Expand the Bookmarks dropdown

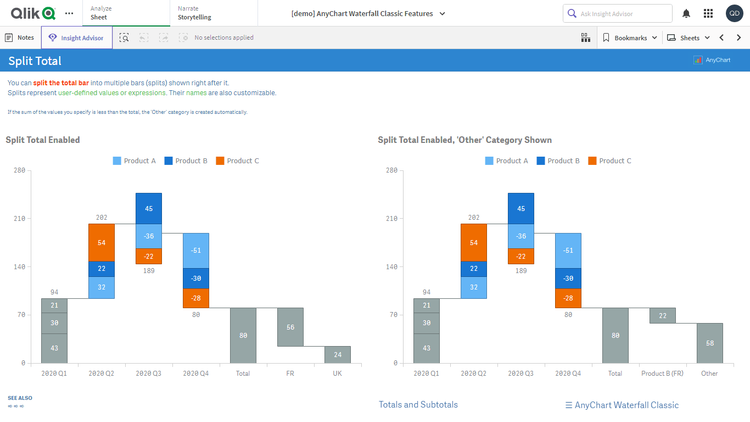tap(629, 37)
